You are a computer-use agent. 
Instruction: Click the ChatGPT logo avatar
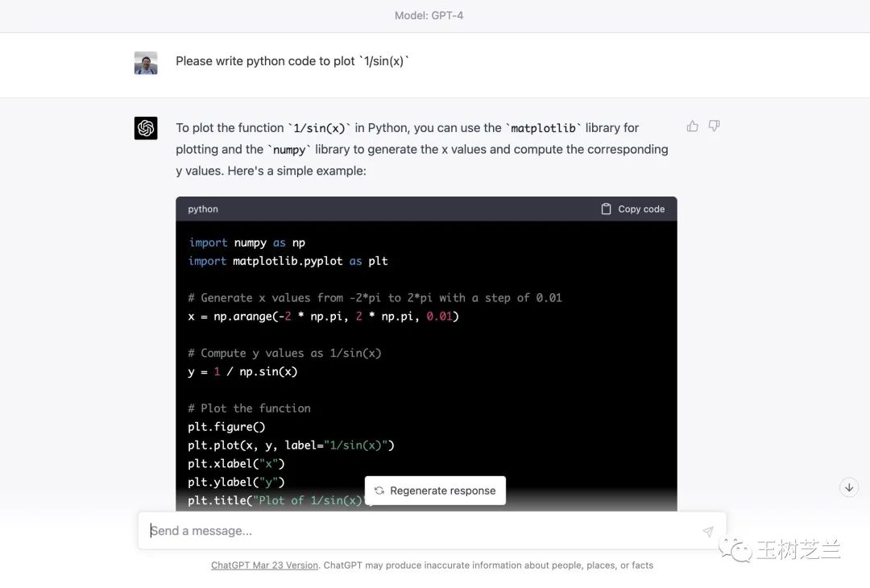point(146,128)
